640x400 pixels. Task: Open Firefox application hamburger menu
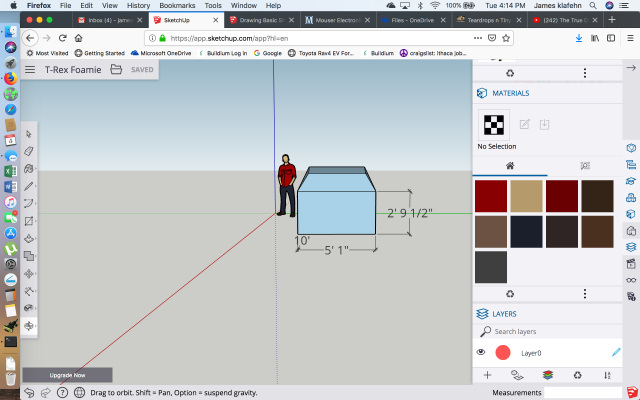tap(630, 38)
